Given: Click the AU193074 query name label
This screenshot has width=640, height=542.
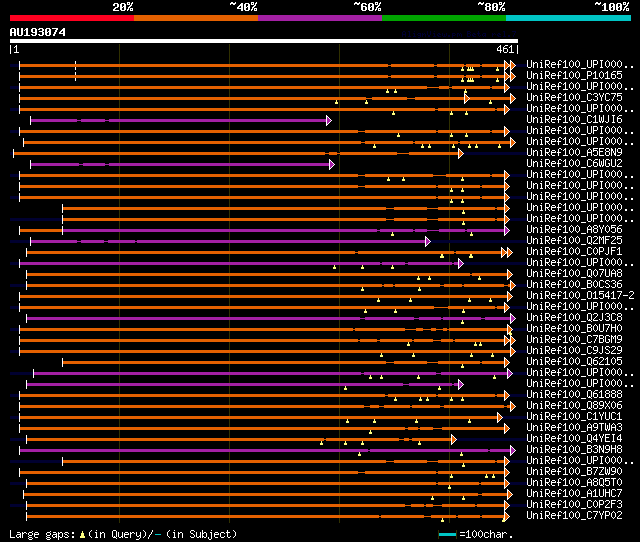Looking at the screenshot, I should 38,32.
